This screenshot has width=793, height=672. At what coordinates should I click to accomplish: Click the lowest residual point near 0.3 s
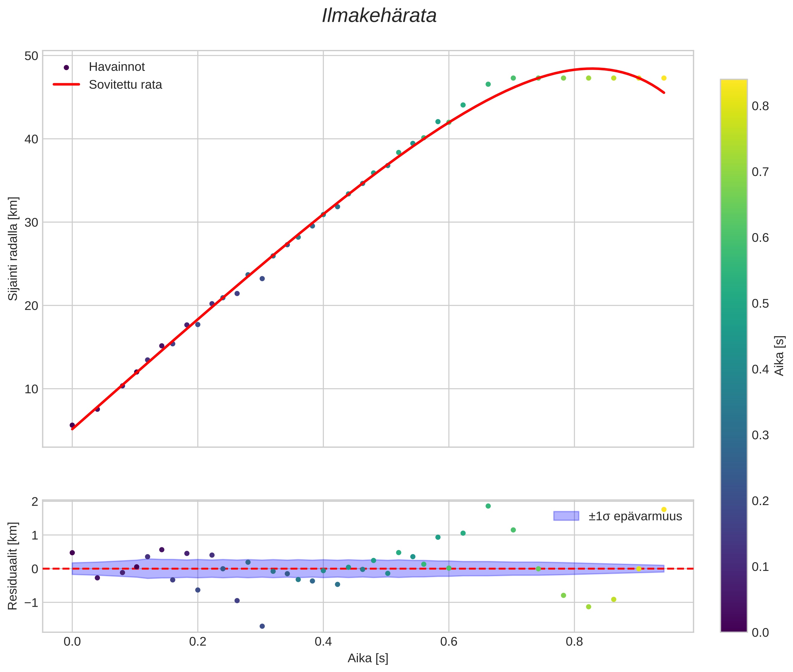pos(262,626)
